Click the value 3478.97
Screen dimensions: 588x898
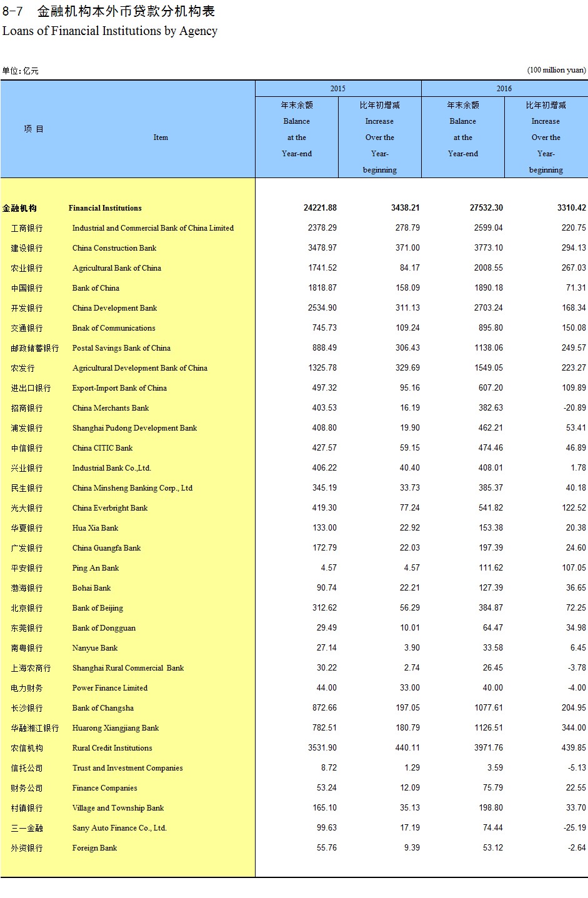322,248
